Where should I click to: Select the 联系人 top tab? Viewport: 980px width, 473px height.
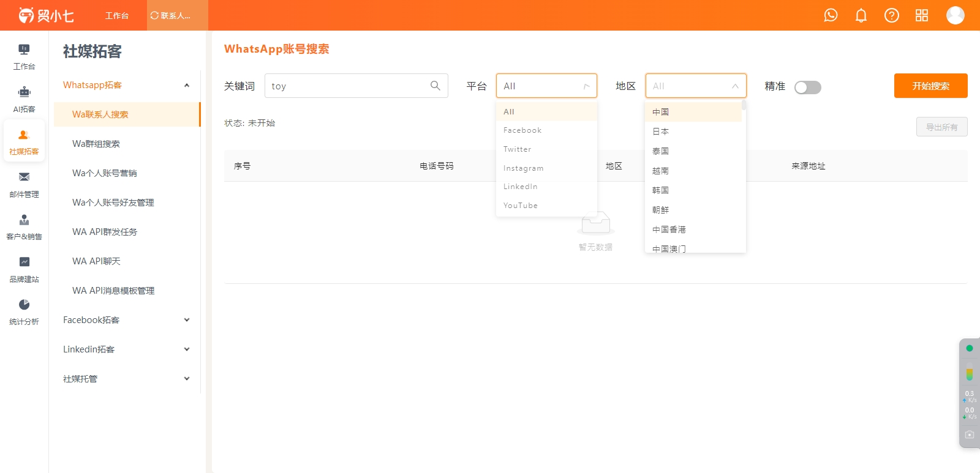click(178, 15)
